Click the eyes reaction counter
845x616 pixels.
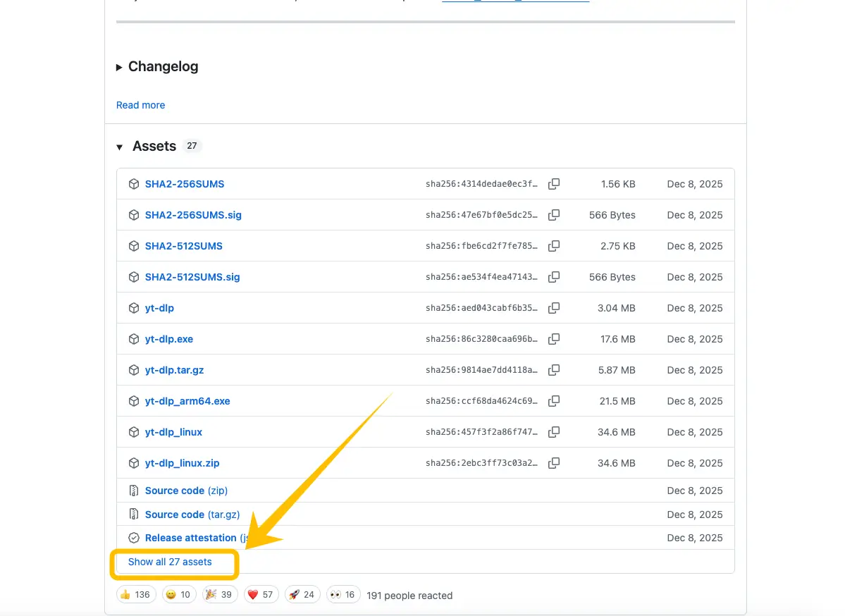pos(343,594)
